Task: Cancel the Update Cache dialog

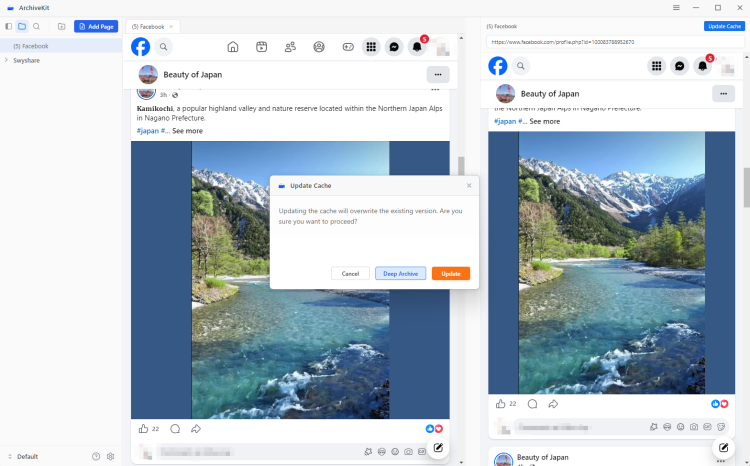Action: pyautogui.click(x=350, y=273)
